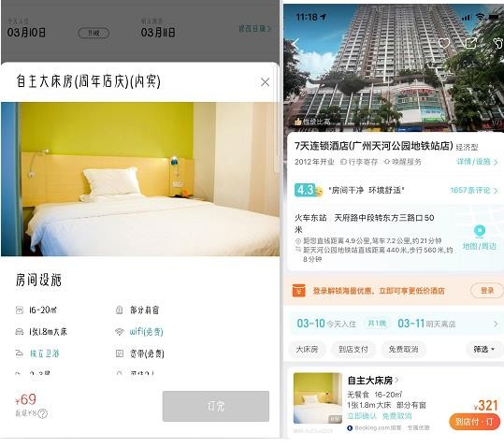
Task: Expand 1657条评论 reviews
Action: coord(474,190)
